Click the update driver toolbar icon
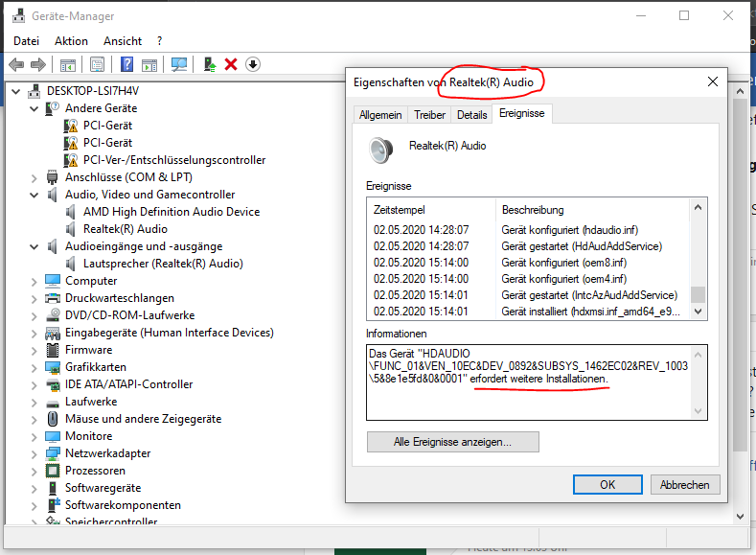Viewport: 756px width, 555px height. [209, 64]
